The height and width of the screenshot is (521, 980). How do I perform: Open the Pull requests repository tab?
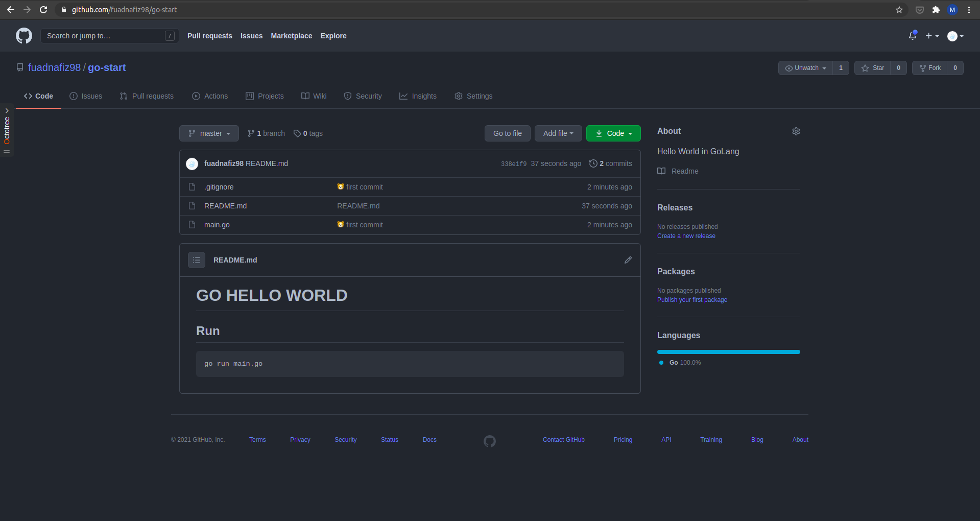147,96
